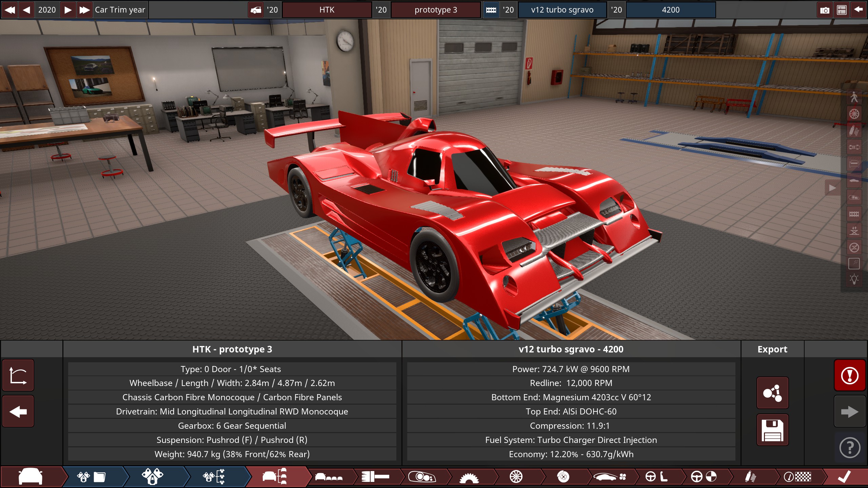Edit the 4200 engine variant name field

click(x=671, y=10)
